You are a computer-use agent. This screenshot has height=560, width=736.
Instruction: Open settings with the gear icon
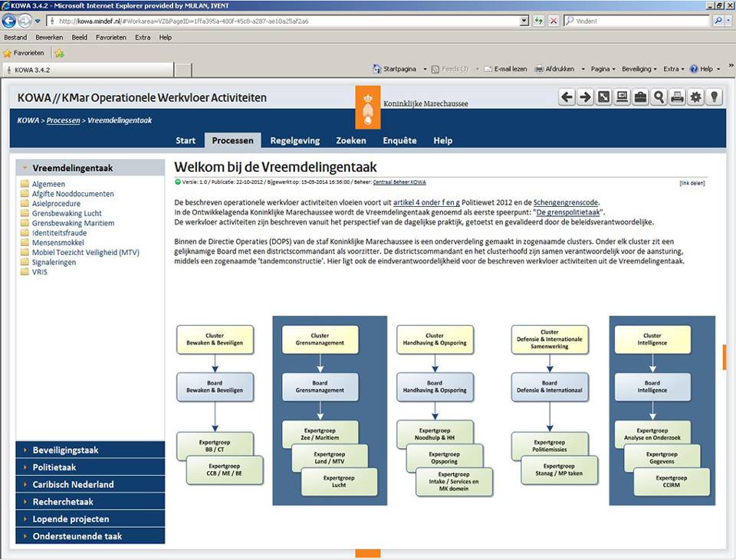(x=695, y=97)
